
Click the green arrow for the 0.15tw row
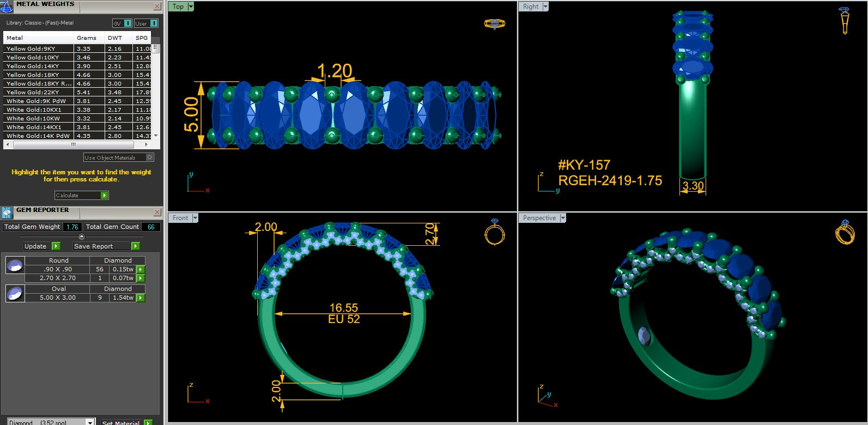141,269
